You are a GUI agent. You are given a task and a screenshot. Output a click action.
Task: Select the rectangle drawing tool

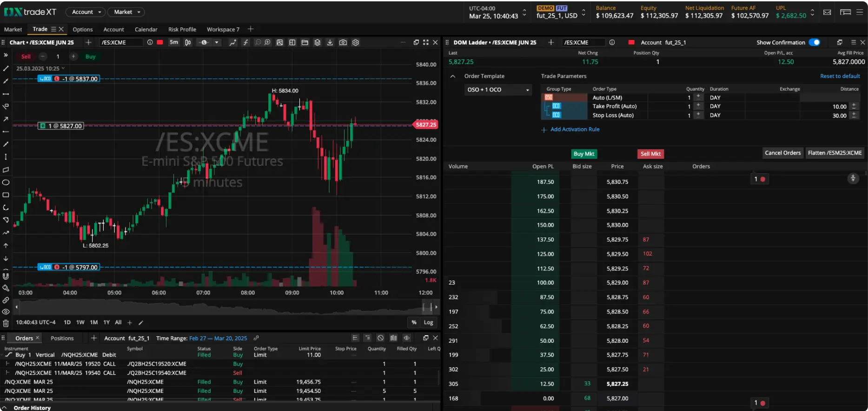tap(6, 195)
